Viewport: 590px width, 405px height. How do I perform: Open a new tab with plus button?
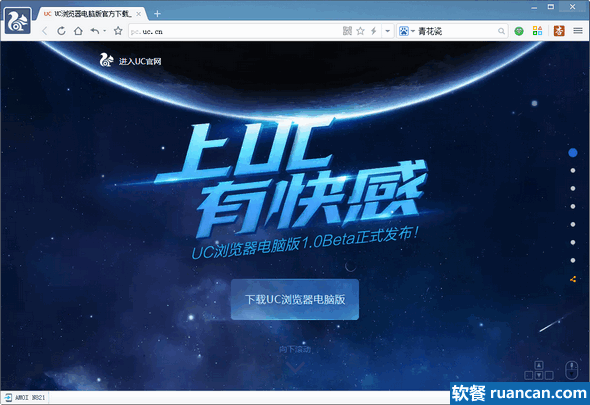click(x=157, y=14)
